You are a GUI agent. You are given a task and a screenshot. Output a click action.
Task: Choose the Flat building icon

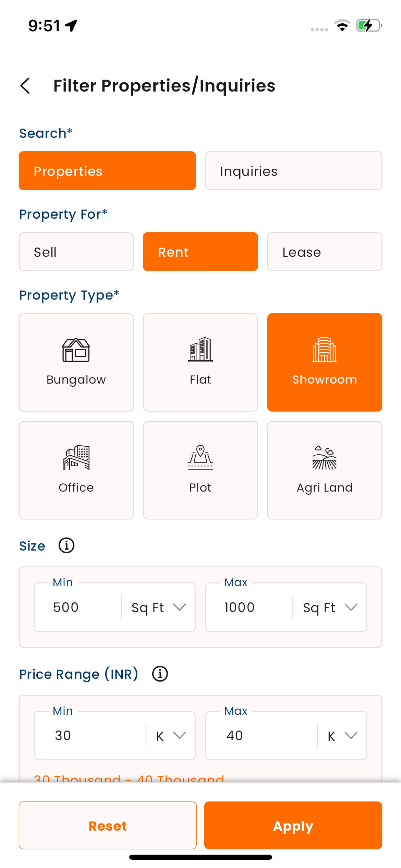tap(200, 350)
